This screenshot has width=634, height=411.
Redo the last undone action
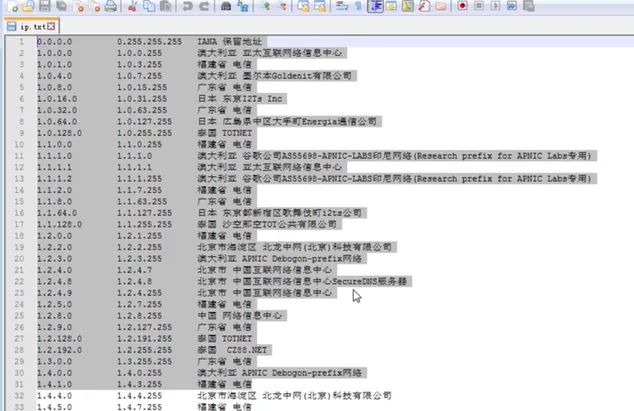coord(204,6)
